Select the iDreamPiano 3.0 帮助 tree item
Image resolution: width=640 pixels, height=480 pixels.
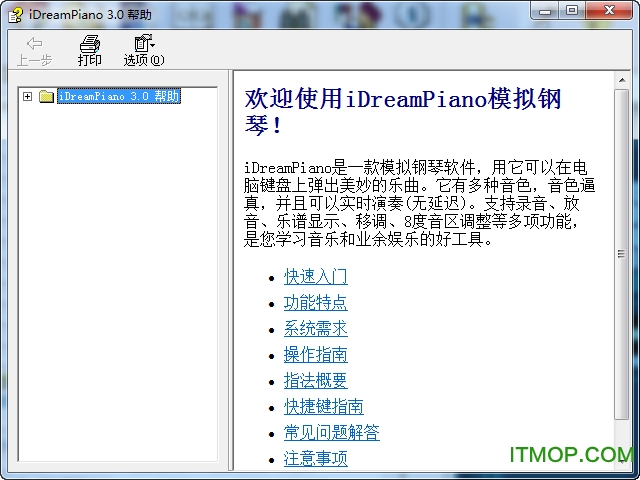[x=119, y=96]
